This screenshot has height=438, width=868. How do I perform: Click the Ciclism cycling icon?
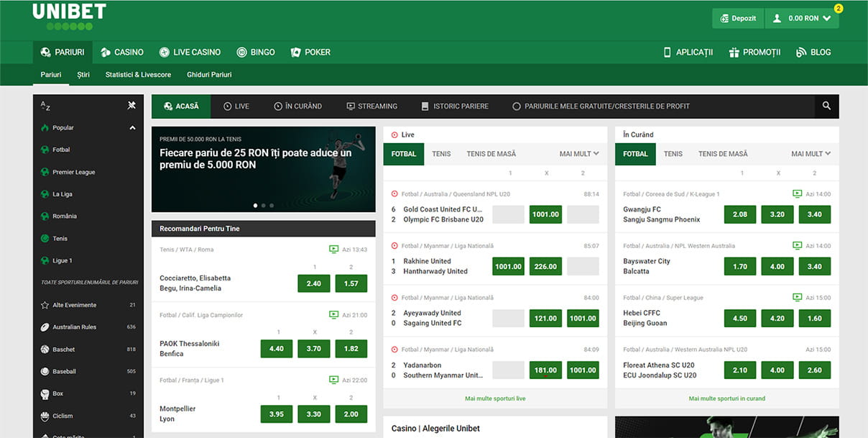(x=45, y=416)
